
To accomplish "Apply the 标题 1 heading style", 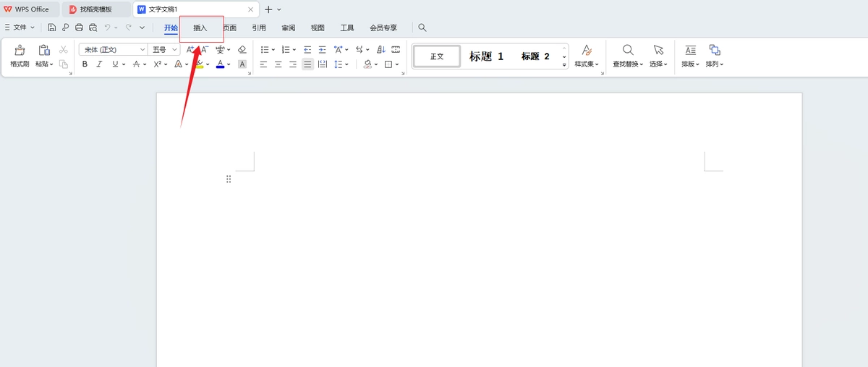I will coord(486,56).
